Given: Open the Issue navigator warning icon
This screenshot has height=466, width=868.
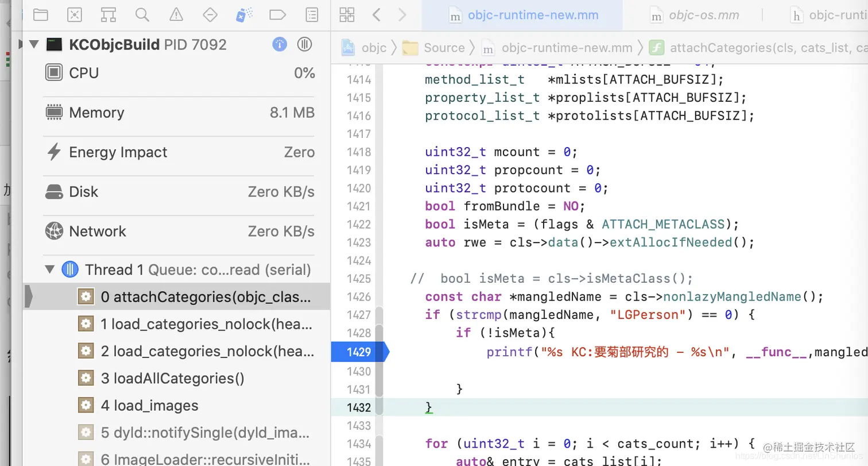Looking at the screenshot, I should pos(176,14).
